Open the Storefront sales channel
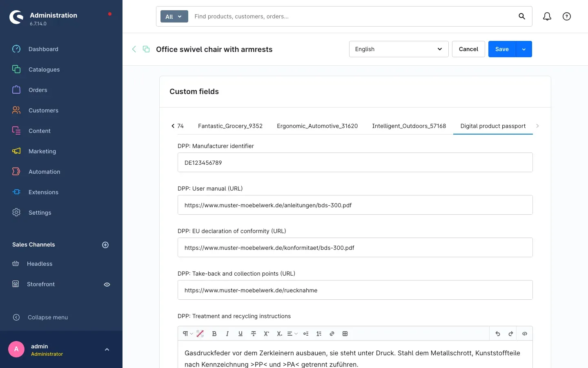Image resolution: width=588 pixels, height=368 pixels. coord(41,284)
